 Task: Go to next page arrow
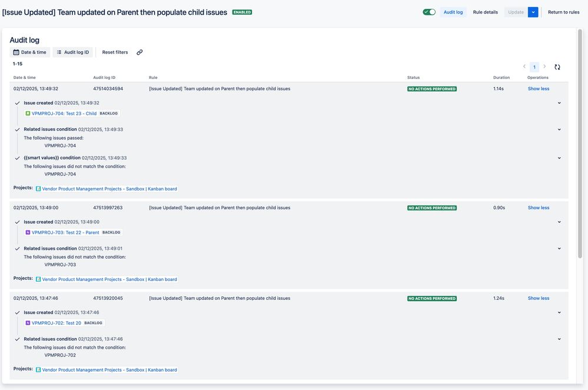[544, 67]
